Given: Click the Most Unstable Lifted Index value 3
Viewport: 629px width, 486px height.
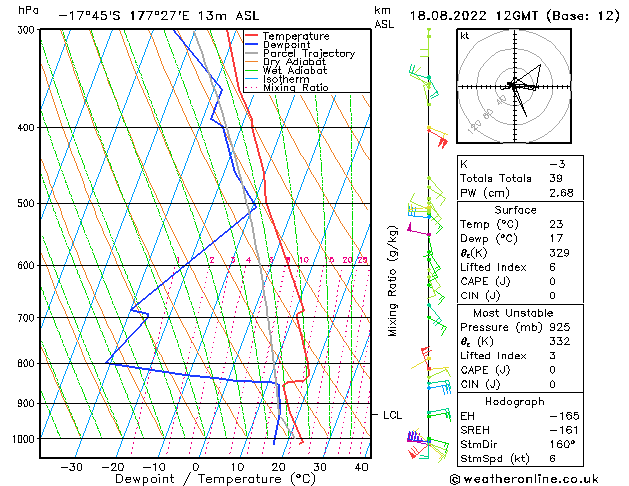Looking at the screenshot, I should pyautogui.click(x=553, y=356).
